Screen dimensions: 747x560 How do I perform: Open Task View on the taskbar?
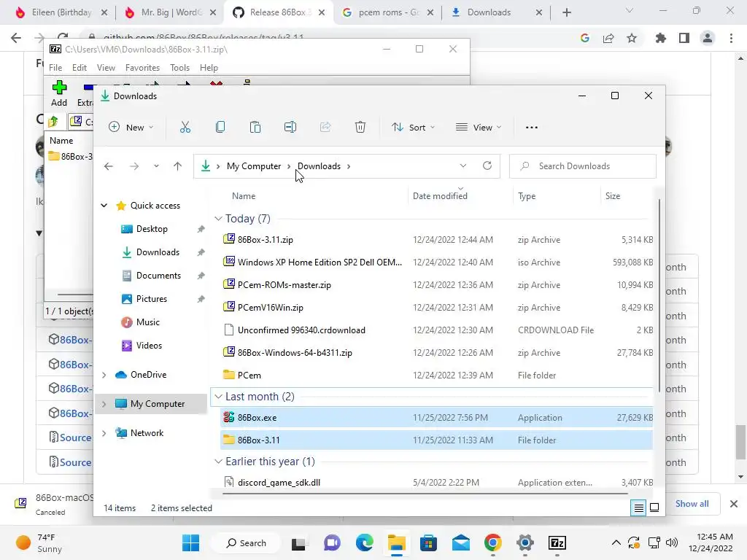click(x=298, y=542)
